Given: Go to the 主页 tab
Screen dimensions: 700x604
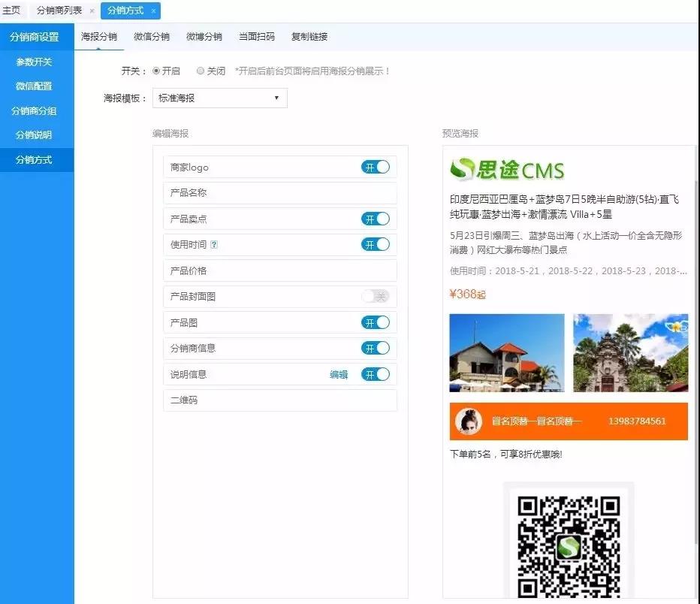Looking at the screenshot, I should (x=14, y=11).
